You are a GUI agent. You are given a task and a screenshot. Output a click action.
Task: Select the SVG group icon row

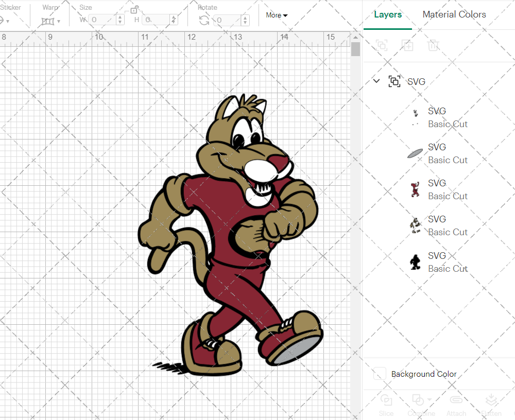(394, 81)
